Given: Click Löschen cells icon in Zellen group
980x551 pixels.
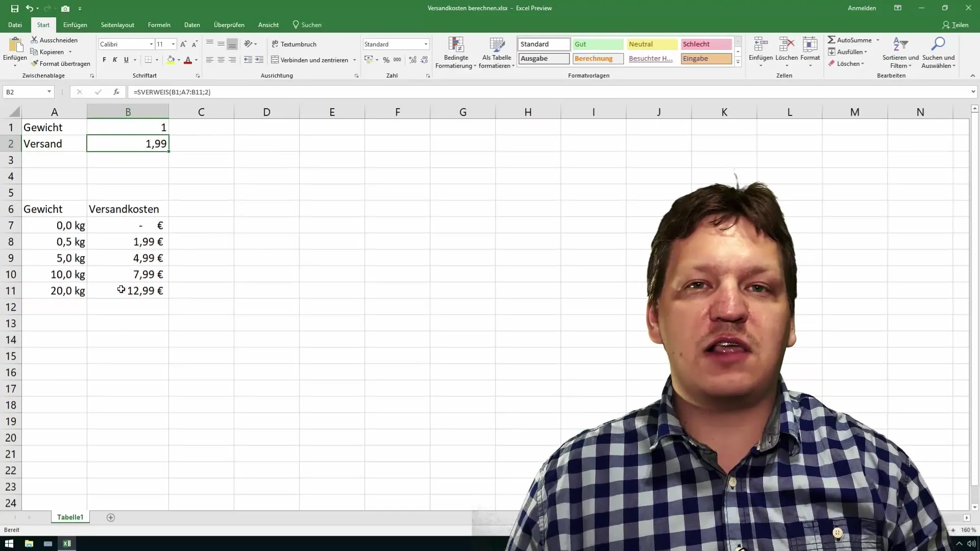Looking at the screenshot, I should tap(787, 45).
